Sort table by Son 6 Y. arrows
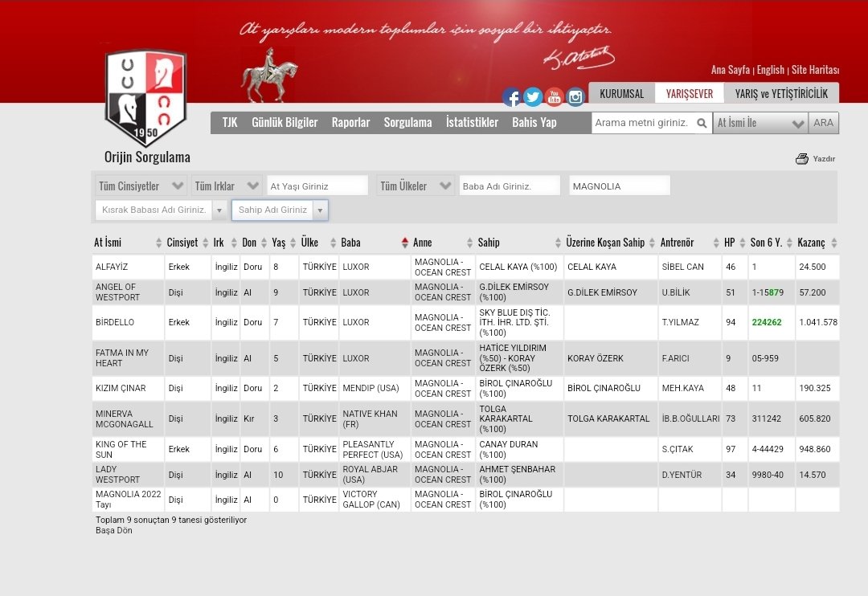Image resolution: width=868 pixels, height=596 pixels. (789, 243)
